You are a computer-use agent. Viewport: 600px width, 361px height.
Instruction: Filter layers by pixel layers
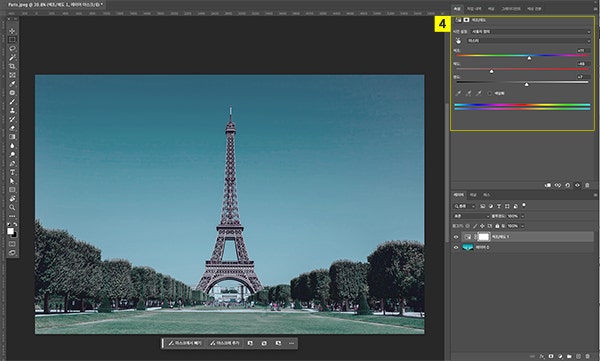[483, 206]
